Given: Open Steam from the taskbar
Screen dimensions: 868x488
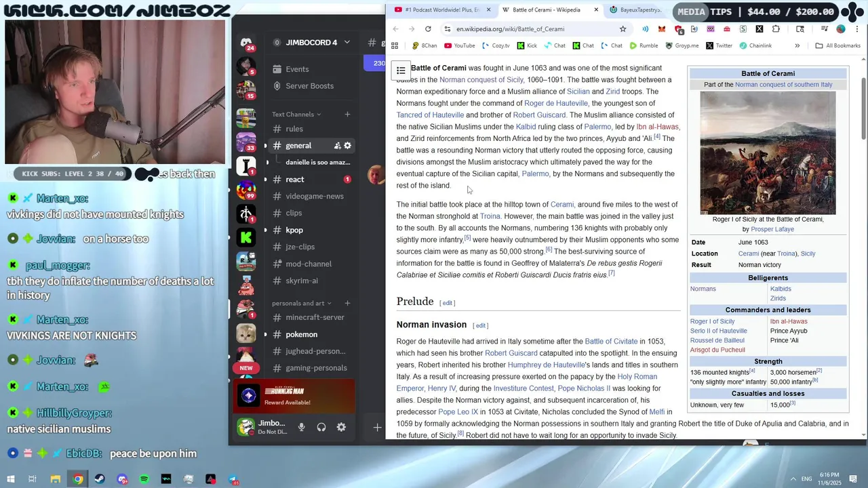Looking at the screenshot, I should [100, 479].
